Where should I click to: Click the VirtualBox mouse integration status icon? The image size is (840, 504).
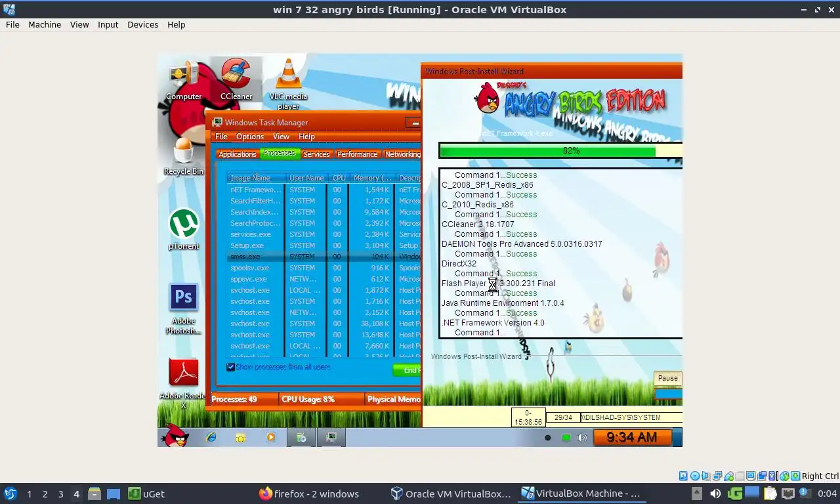tap(784, 476)
